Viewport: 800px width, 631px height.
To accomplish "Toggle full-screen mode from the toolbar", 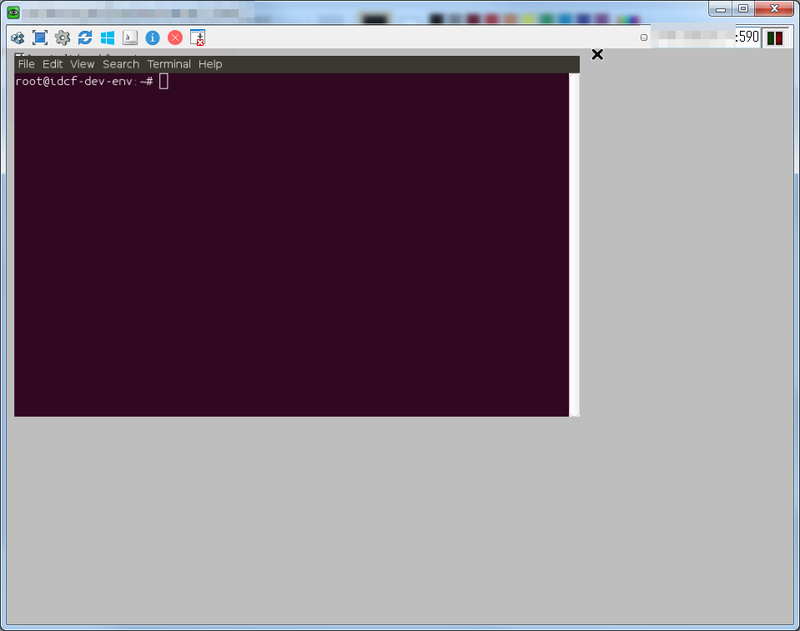I will click(40, 38).
